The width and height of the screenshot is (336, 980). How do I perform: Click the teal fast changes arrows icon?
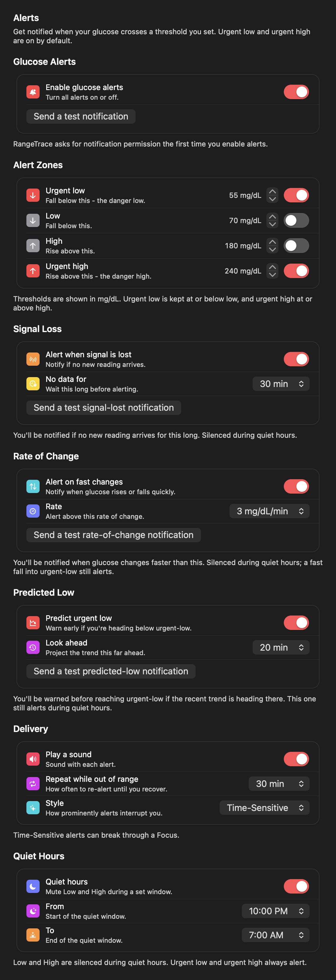pos(33,487)
